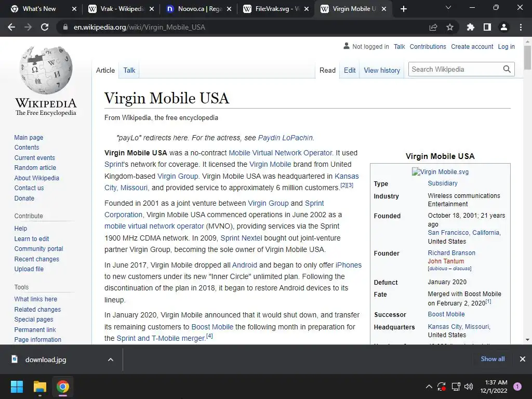Click the Create account link
Viewport: 532px width, 399px height.
[x=472, y=46]
